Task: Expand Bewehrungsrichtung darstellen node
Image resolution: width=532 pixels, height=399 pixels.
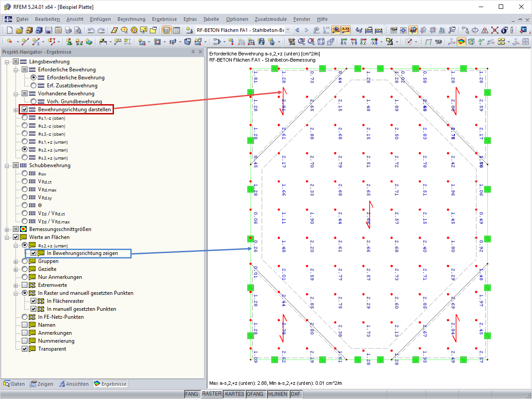Action: point(16,110)
